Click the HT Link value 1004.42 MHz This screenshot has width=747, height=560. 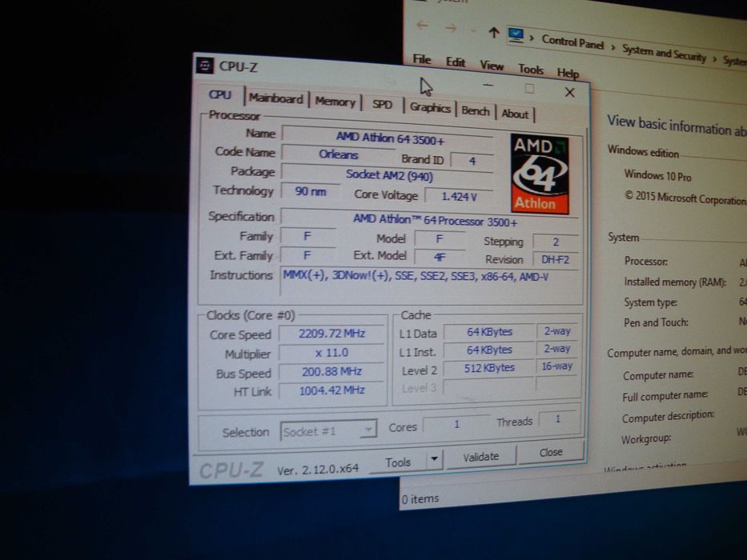click(331, 390)
